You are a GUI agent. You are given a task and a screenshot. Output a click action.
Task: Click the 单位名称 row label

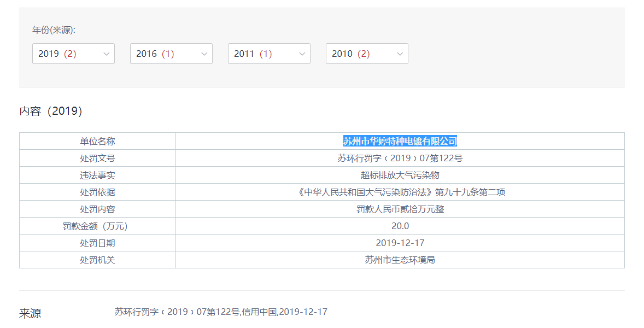97,141
